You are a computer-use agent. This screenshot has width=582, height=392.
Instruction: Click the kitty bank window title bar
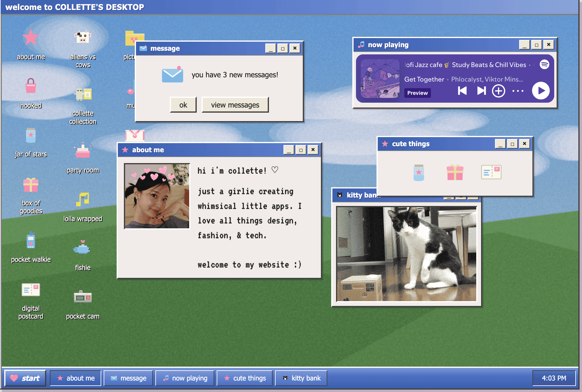355,195
